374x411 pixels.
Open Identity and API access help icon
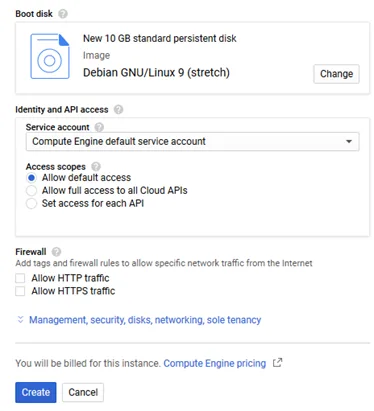click(x=118, y=109)
